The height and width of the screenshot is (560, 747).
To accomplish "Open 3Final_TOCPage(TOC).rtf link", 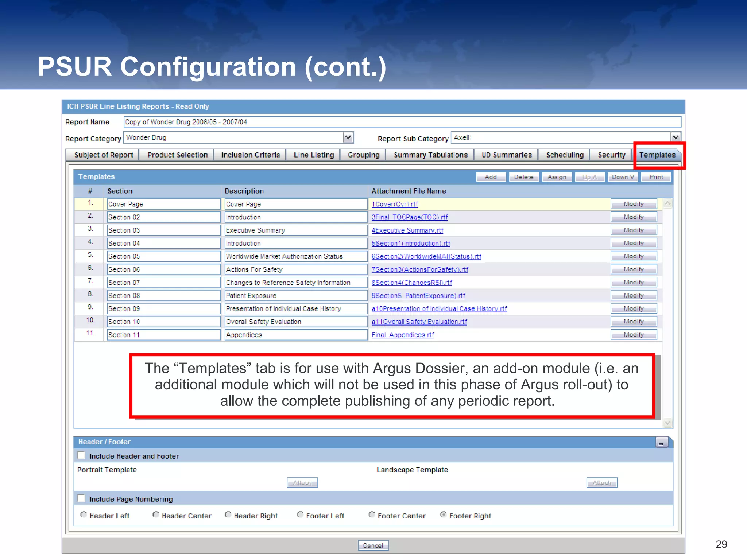I will pos(410,217).
